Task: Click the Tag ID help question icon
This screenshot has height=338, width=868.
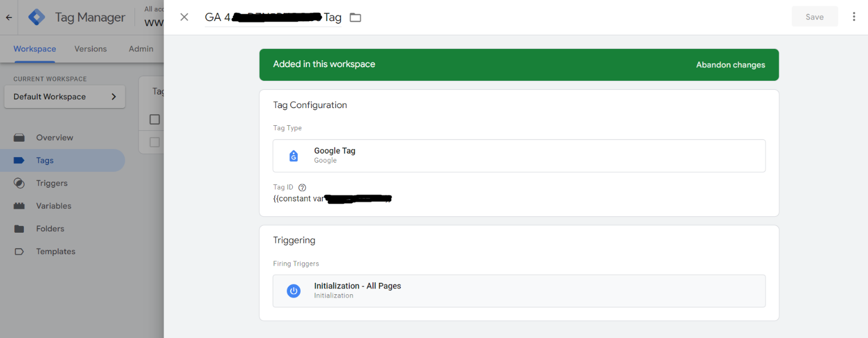Action: pos(302,187)
